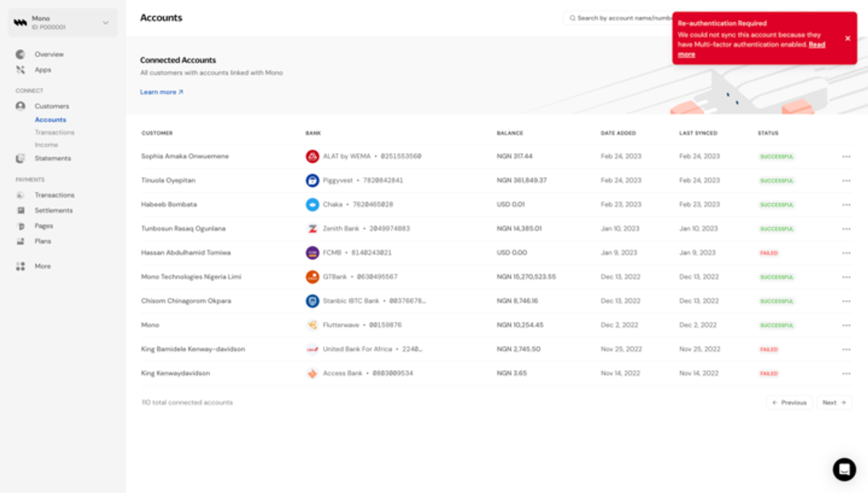Click 110 total connected accounts text
The height and width of the screenshot is (493, 868).
click(187, 402)
